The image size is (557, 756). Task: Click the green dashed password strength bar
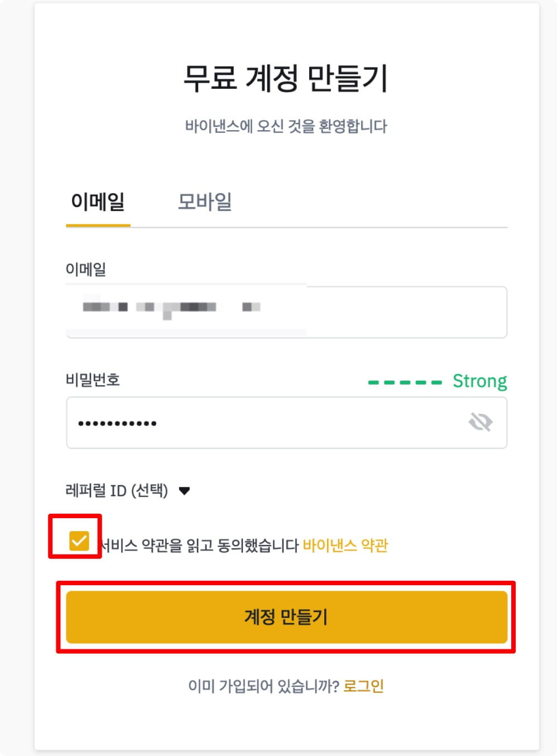click(405, 382)
